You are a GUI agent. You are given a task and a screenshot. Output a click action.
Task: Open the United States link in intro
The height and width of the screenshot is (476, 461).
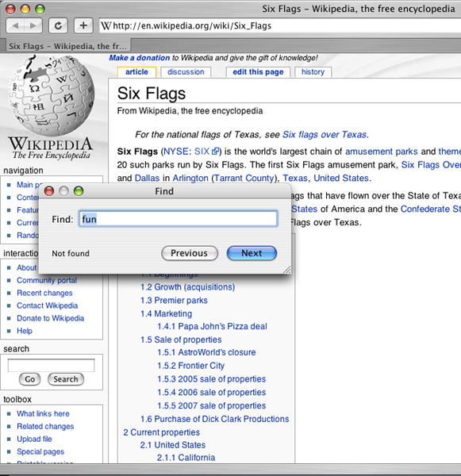pos(341,178)
